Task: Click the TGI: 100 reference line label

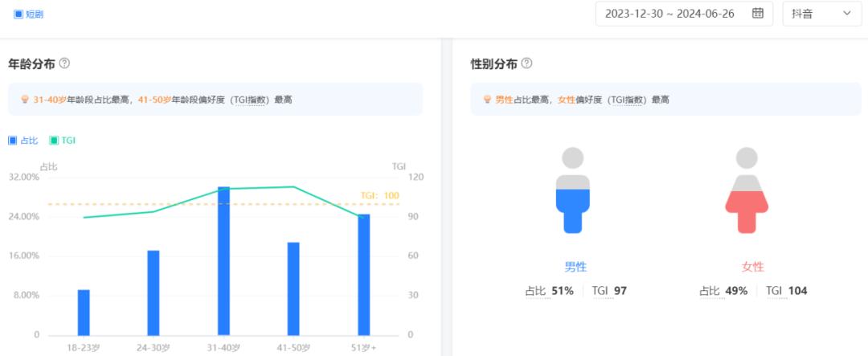Action: pos(379,195)
